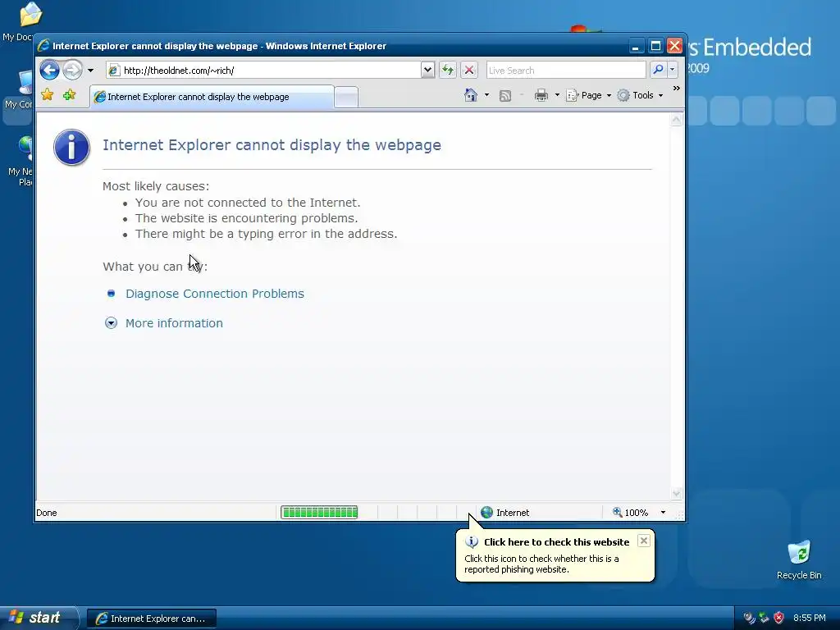The image size is (840, 630).
Task: Click the 'Click here to check this website' balloon
Action: (555, 555)
